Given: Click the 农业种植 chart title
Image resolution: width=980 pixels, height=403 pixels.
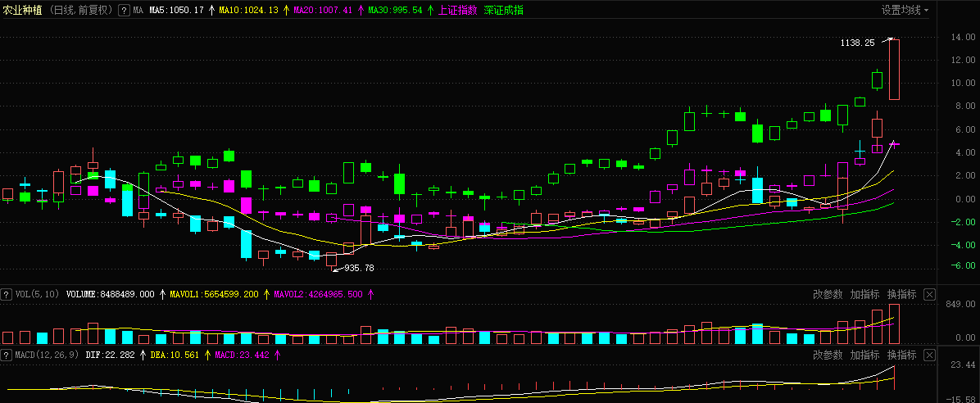Looking at the screenshot, I should pyautogui.click(x=23, y=11).
